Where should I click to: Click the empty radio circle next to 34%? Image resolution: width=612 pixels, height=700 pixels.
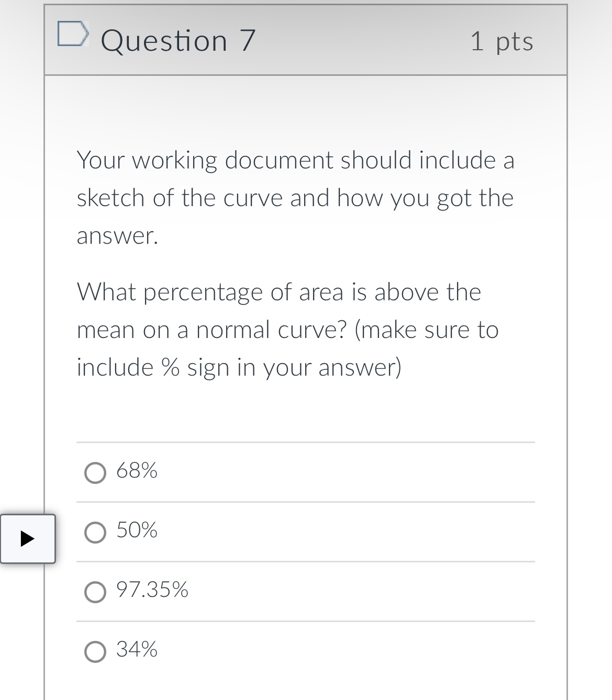95,651
